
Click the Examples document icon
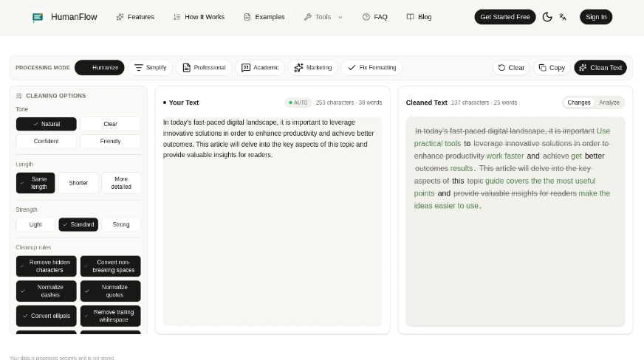click(x=247, y=17)
